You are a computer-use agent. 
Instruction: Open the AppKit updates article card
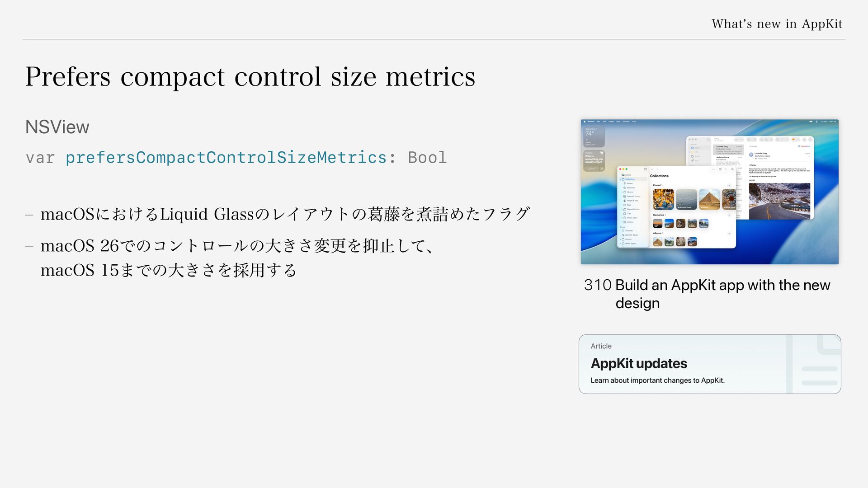pyautogui.click(x=710, y=364)
